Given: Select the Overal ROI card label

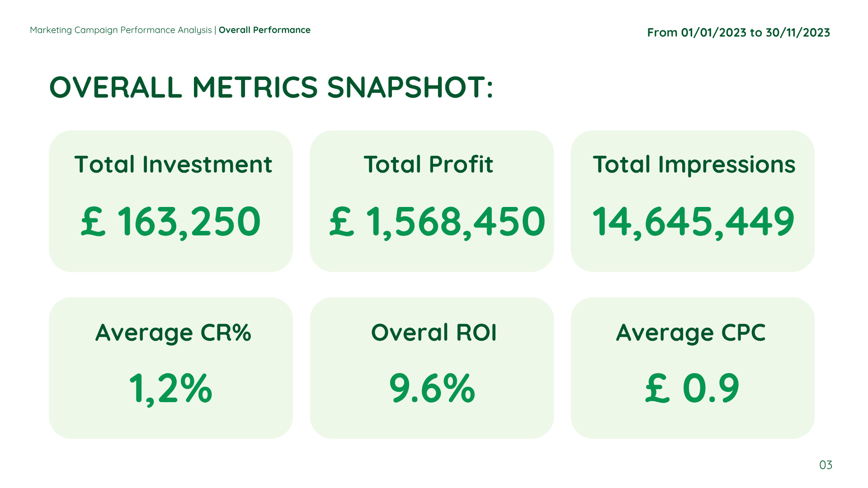Looking at the screenshot, I should pos(434,333).
